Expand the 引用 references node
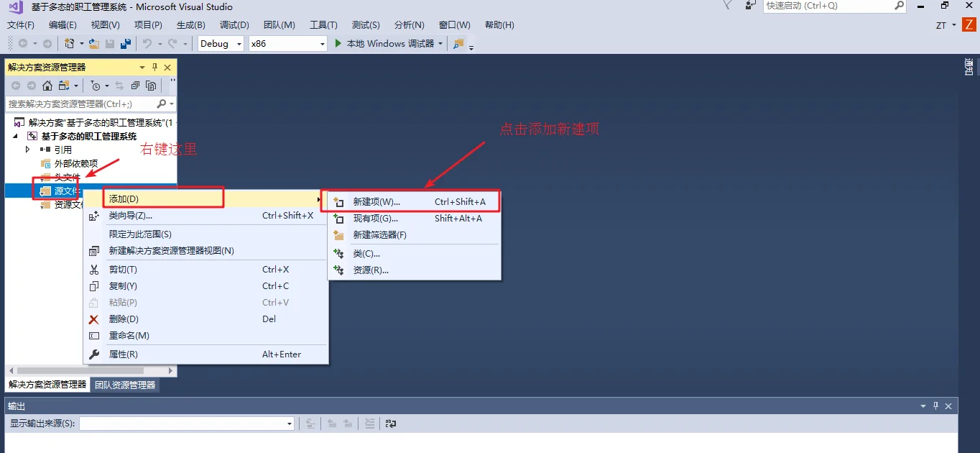This screenshot has height=453, width=980. (28, 150)
